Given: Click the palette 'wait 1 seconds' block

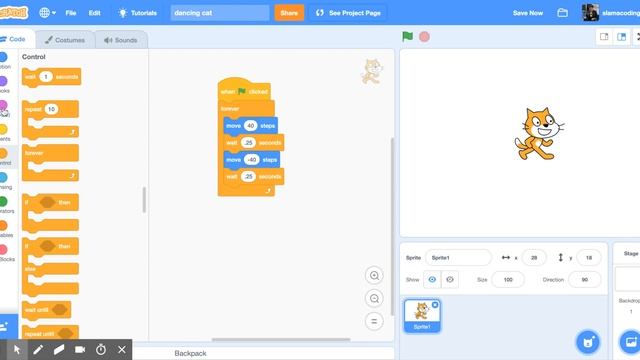Looking at the screenshot, I should [x=51, y=77].
